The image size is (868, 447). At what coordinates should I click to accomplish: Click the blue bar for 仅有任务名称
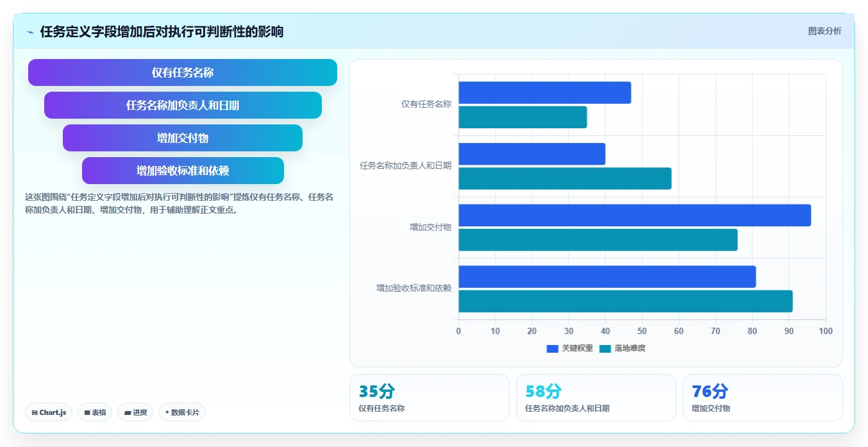tap(545, 92)
